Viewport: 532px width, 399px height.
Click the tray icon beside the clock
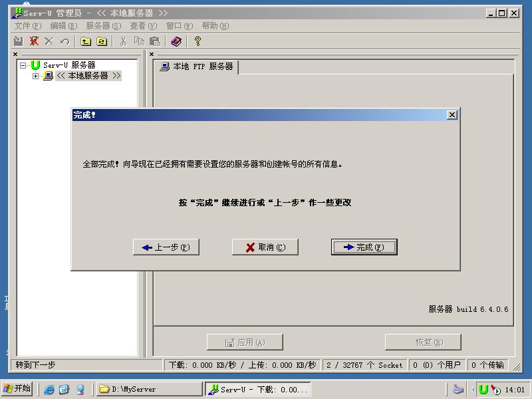pyautogui.click(x=495, y=390)
